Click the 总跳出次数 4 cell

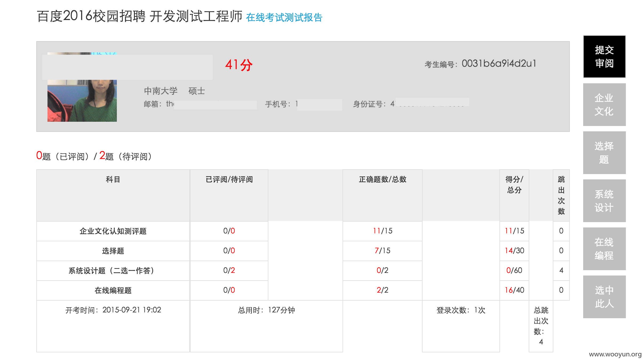541,326
